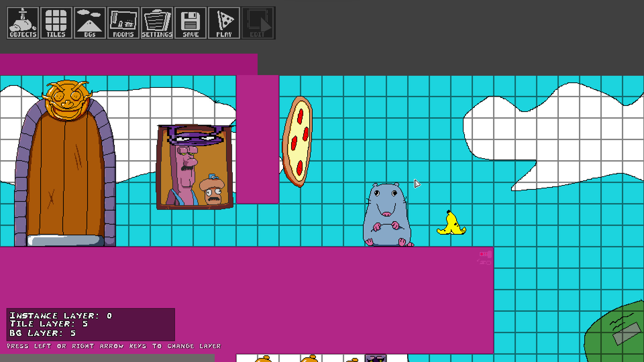
Task: Click the layer info panel
Action: click(x=91, y=324)
